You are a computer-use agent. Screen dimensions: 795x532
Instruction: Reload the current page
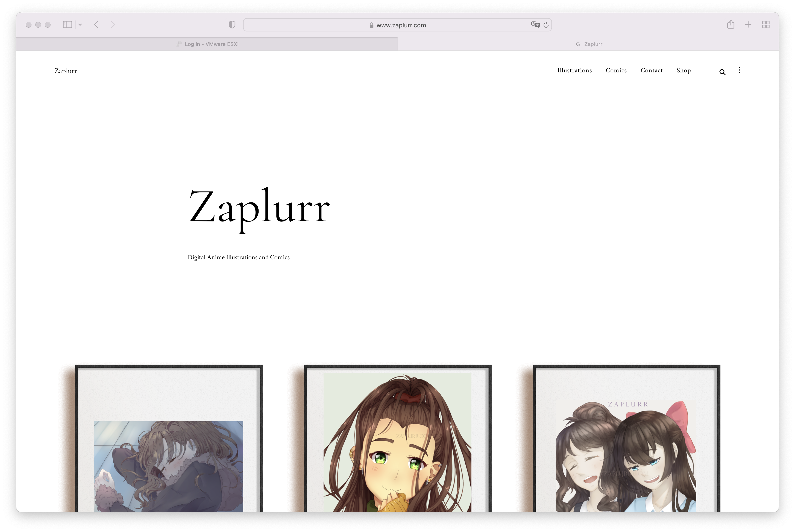point(546,25)
